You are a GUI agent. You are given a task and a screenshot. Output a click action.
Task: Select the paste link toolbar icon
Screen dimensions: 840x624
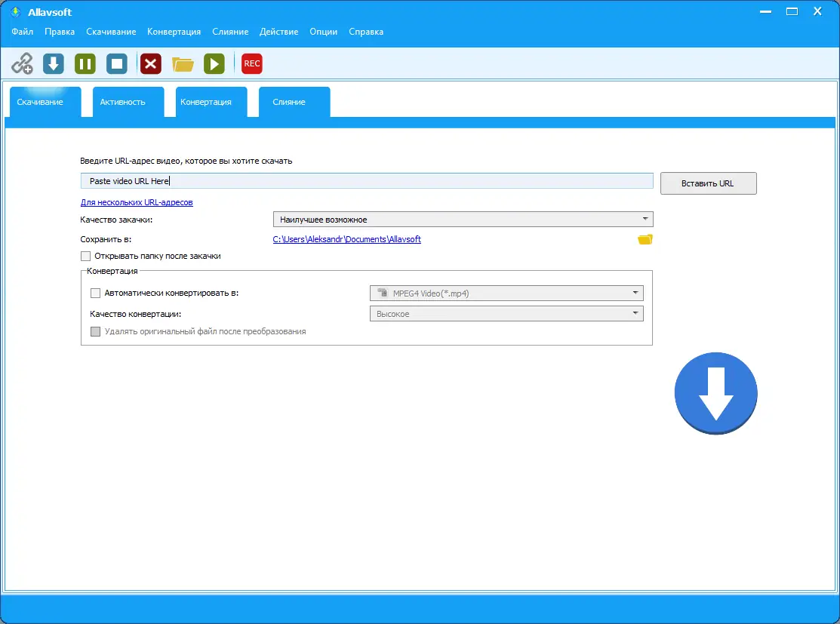click(22, 63)
